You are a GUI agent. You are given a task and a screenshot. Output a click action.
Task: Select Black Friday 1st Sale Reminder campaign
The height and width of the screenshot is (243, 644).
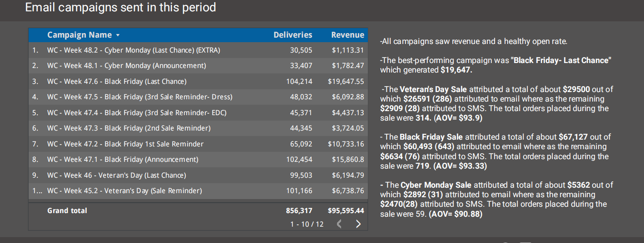[x=125, y=144]
